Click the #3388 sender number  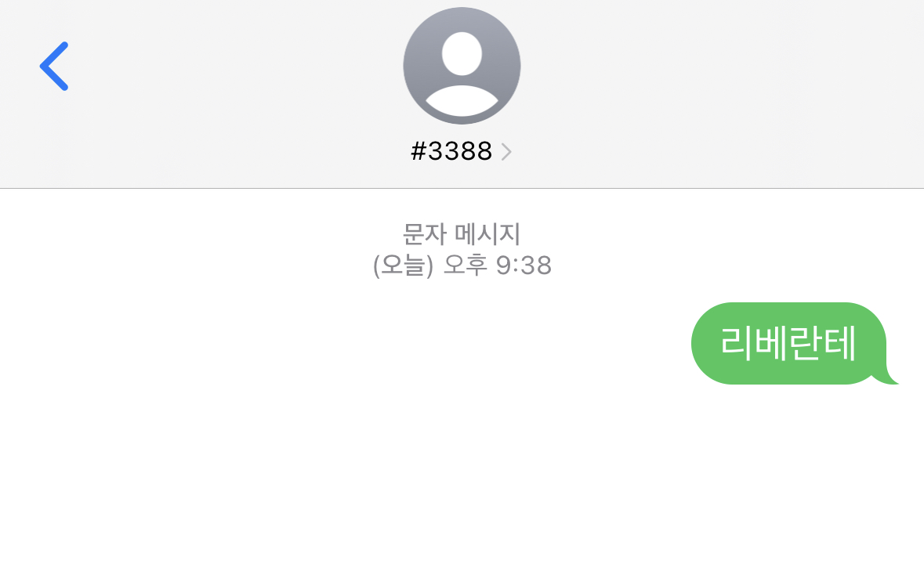tap(451, 151)
